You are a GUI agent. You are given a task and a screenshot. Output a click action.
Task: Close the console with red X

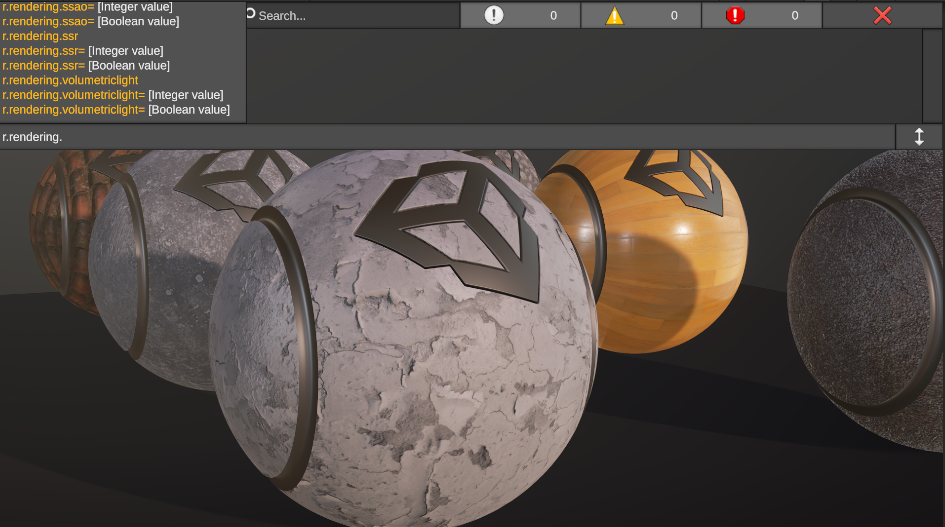pos(882,16)
